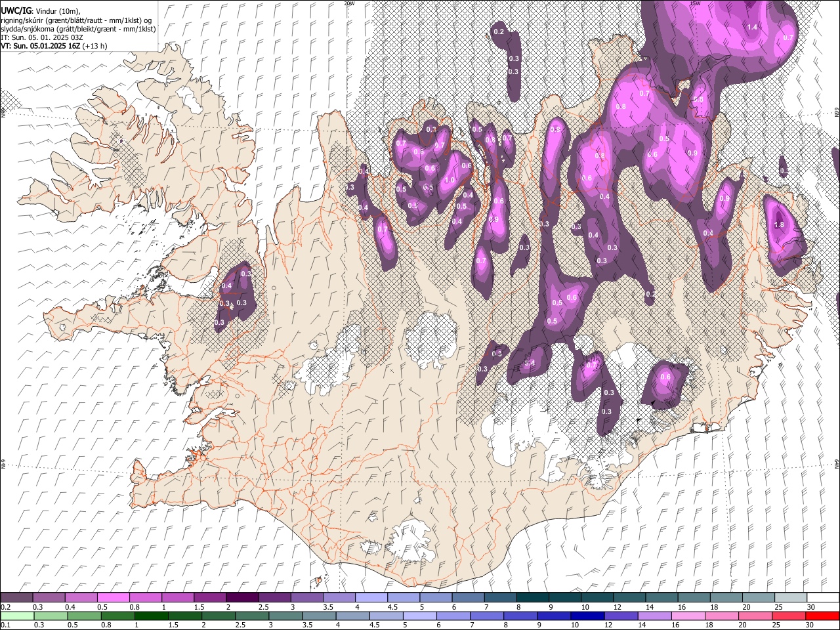
Task: Click the 'rigning/skúrir' legend description line
Action: tap(76, 20)
